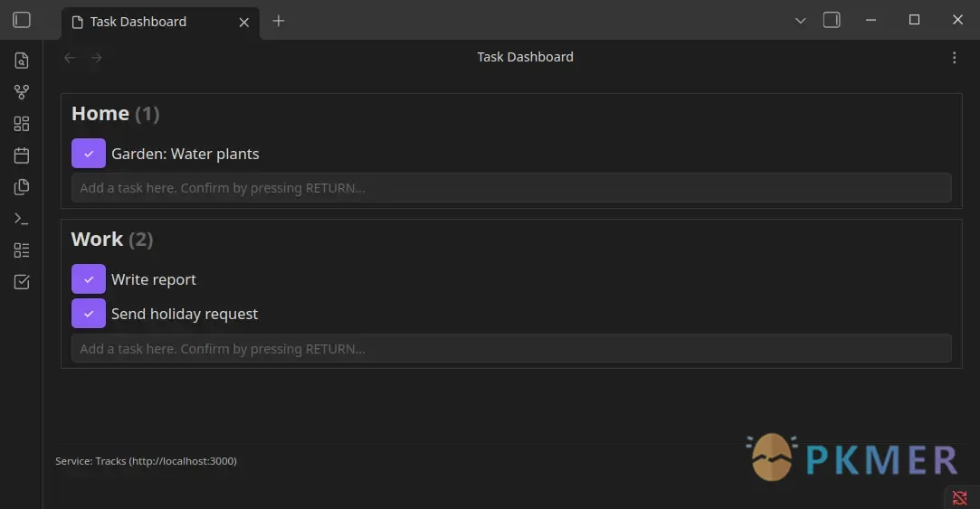Open the list layout ribbon icon
The width and height of the screenshot is (980, 509).
22,250
